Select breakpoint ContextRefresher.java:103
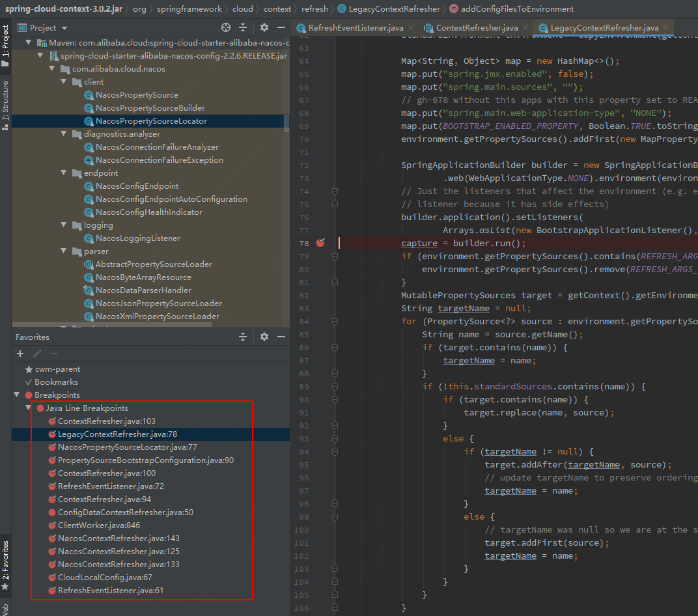Image resolution: width=698 pixels, height=616 pixels. (106, 421)
